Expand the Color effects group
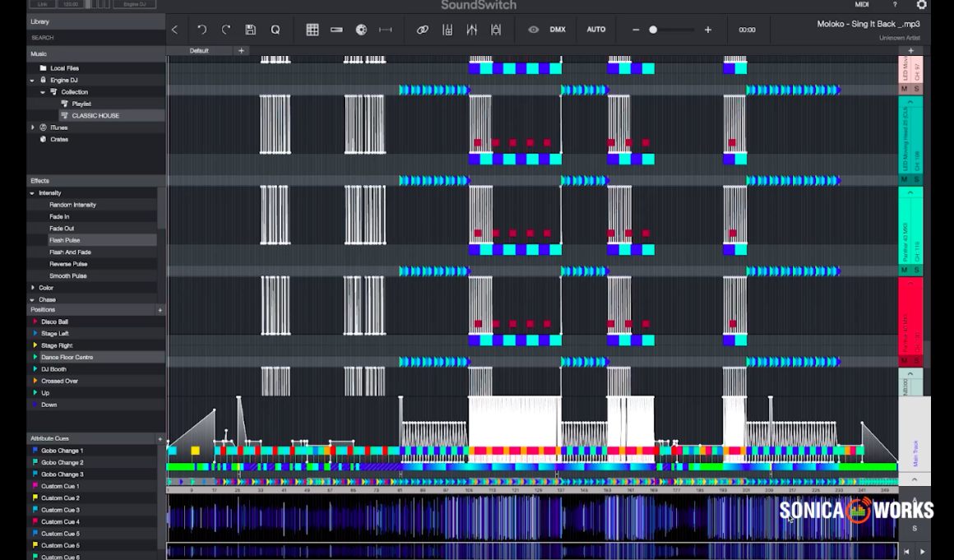This screenshot has width=954, height=560. point(32,288)
